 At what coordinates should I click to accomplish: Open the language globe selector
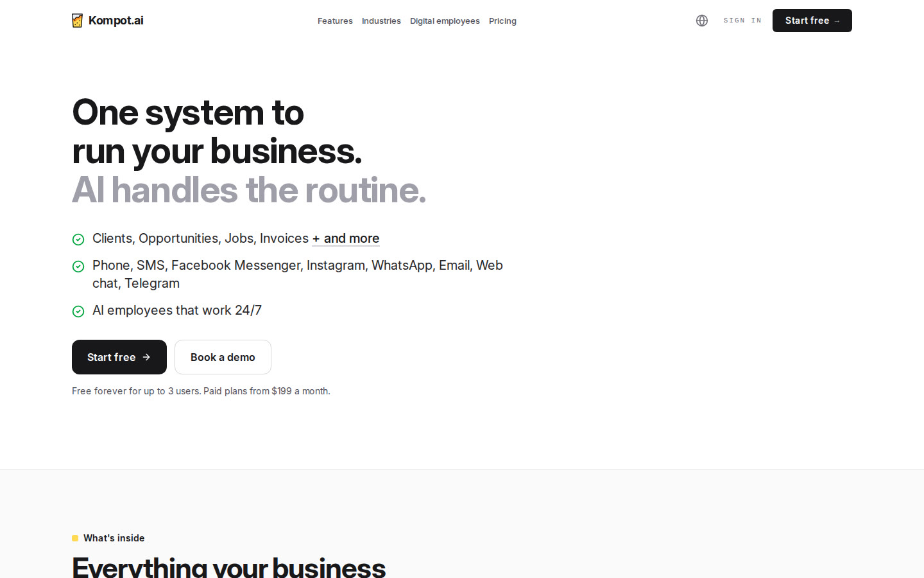click(702, 21)
